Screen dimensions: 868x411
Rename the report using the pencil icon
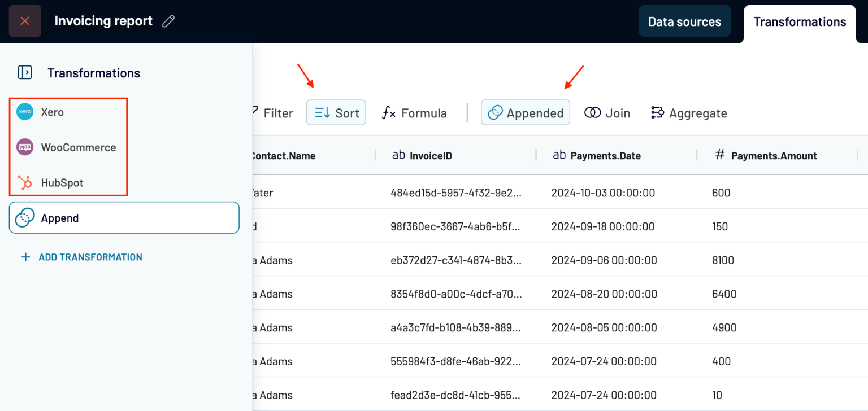pyautogui.click(x=168, y=20)
